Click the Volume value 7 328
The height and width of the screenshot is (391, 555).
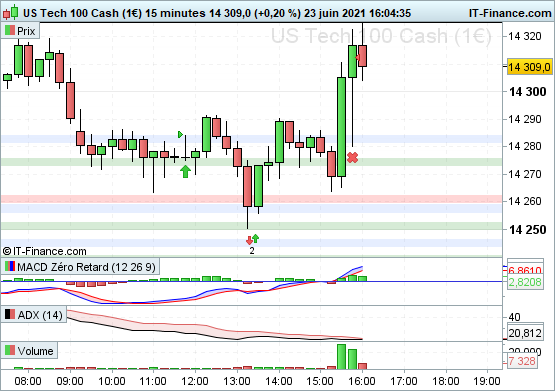pyautogui.click(x=522, y=361)
